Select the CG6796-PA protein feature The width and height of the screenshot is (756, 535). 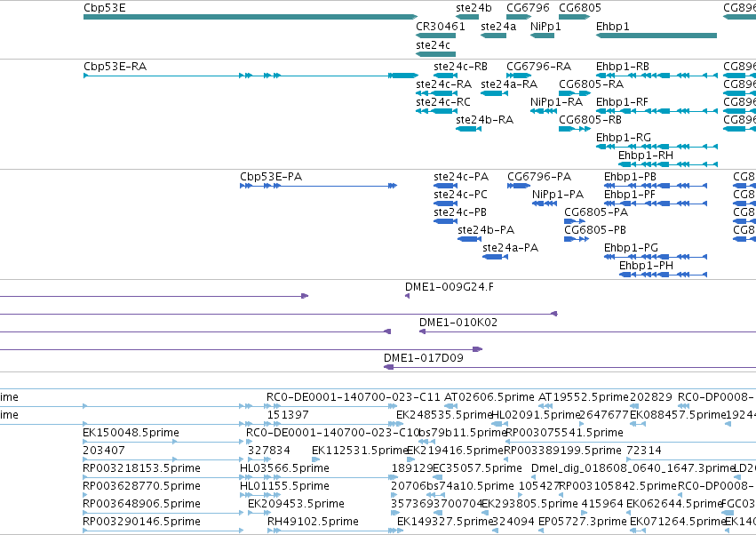518,186
